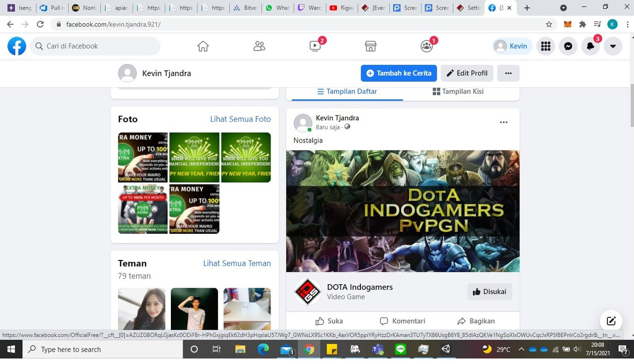Open the friend photo of man wearing cap
Screen dimensions: 634x364
[194, 309]
